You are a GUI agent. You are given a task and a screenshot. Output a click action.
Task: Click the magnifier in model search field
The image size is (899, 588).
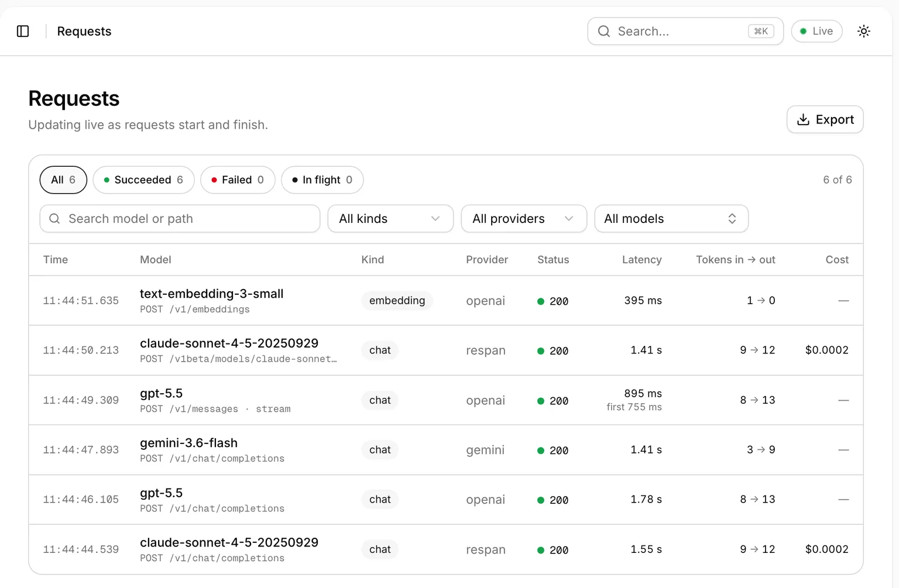tap(54, 219)
